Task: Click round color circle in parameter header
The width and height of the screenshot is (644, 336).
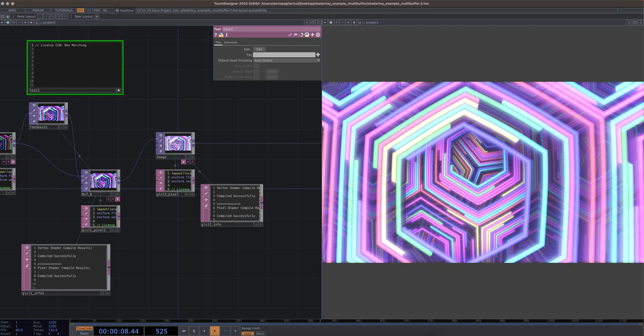Action: tap(318, 35)
